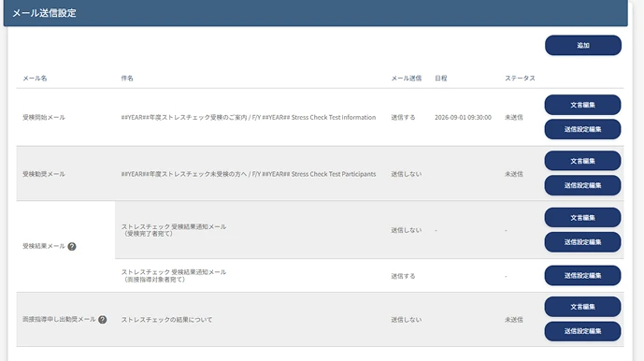Screen dimensions: 644x361
Task: Click the 追加 button
Action: [583, 45]
